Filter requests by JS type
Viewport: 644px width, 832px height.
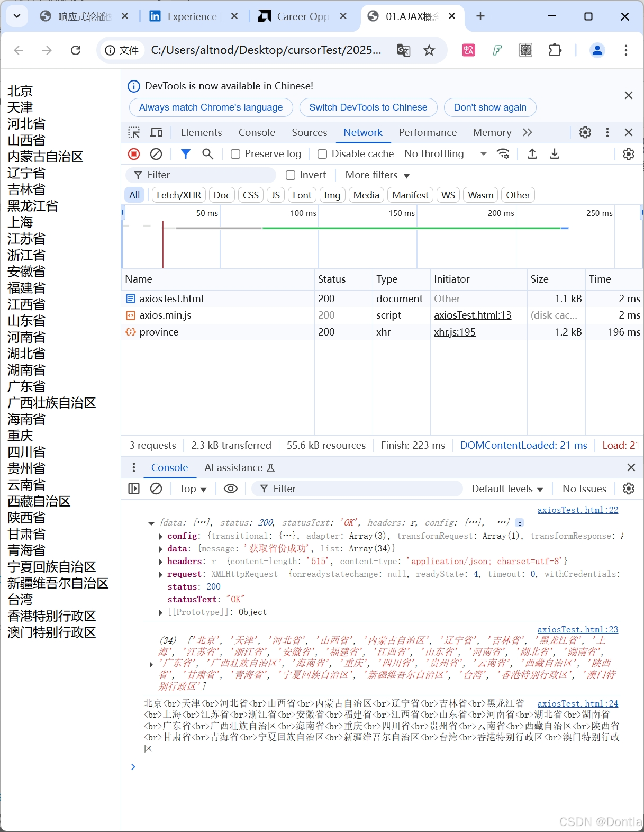pos(276,195)
